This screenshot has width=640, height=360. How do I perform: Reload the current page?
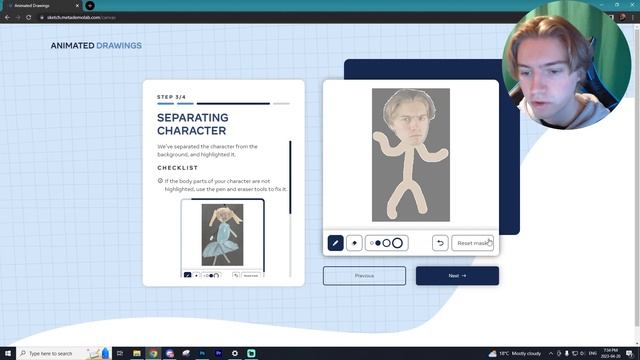(x=29, y=18)
